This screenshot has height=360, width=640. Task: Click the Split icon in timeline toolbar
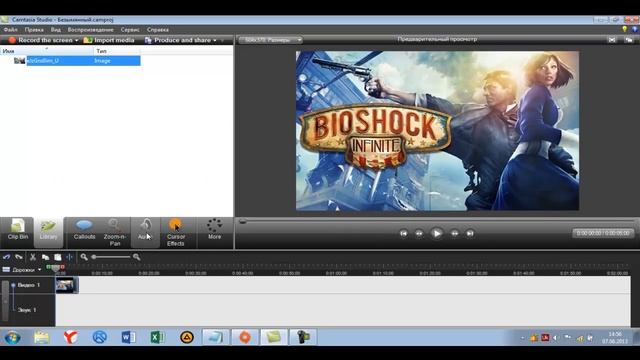coord(69,257)
